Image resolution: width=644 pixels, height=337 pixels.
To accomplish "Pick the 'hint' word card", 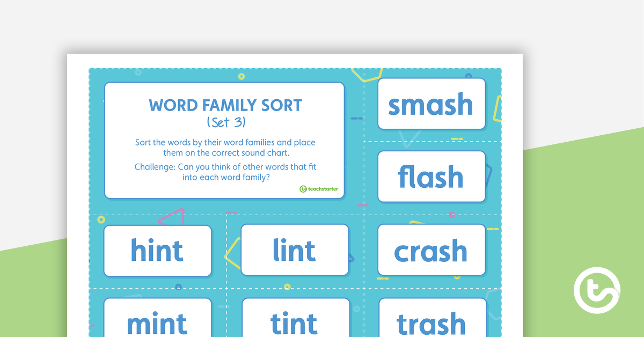I will [x=158, y=251].
